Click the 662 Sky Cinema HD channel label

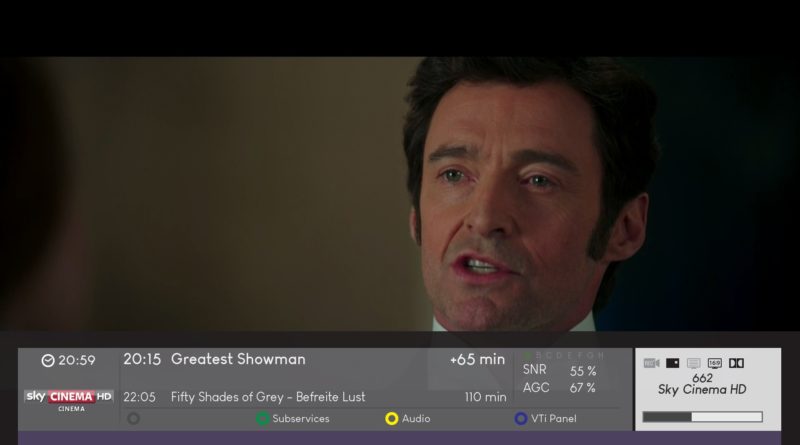tap(702, 384)
